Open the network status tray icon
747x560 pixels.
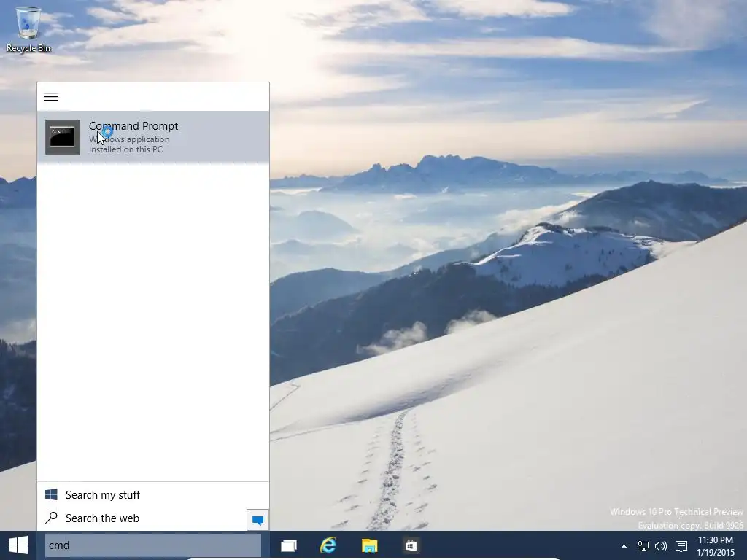click(x=643, y=546)
